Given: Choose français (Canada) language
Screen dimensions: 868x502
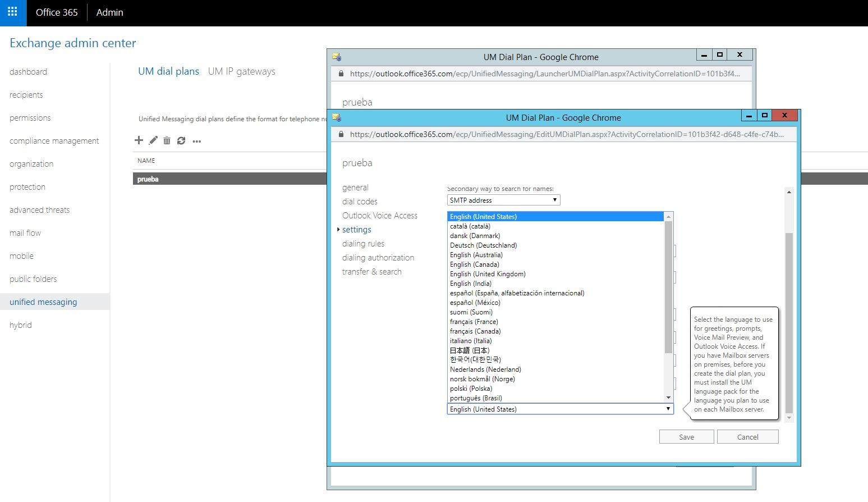Looking at the screenshot, I should pos(555,331).
